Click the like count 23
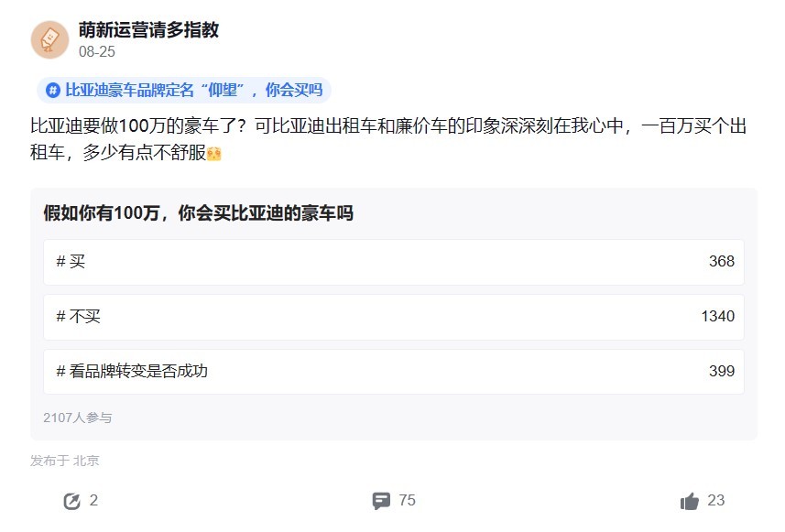The height and width of the screenshot is (532, 785). tap(716, 501)
